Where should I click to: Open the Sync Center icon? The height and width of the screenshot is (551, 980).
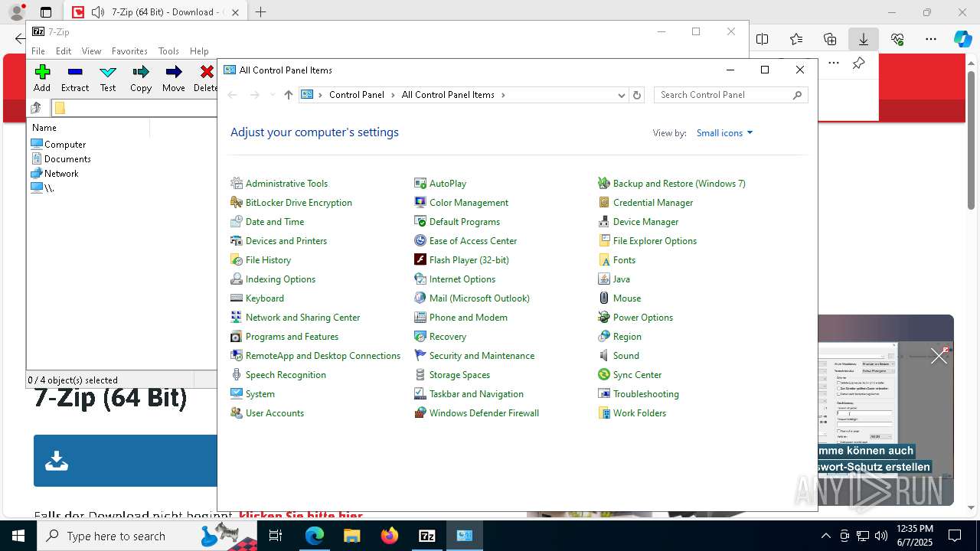[x=604, y=375]
